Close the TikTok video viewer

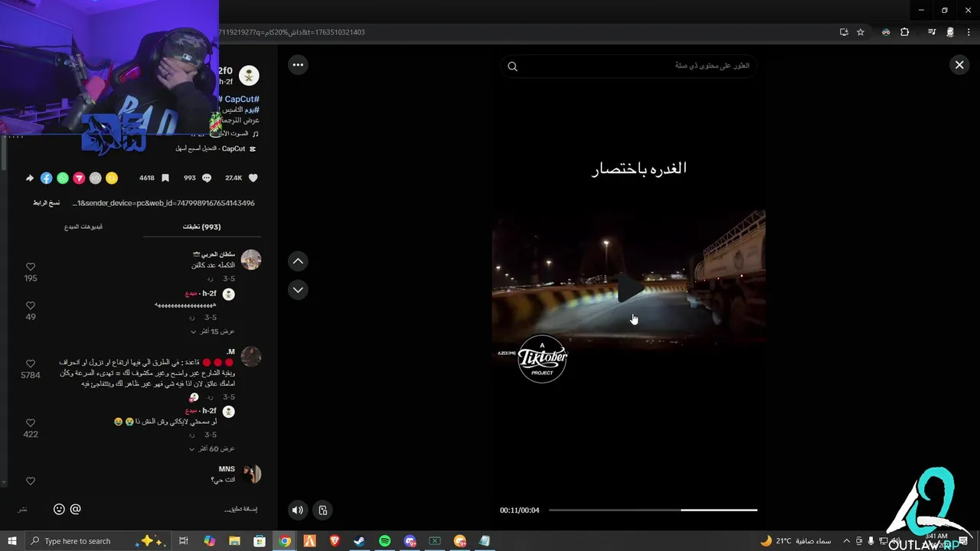click(959, 65)
